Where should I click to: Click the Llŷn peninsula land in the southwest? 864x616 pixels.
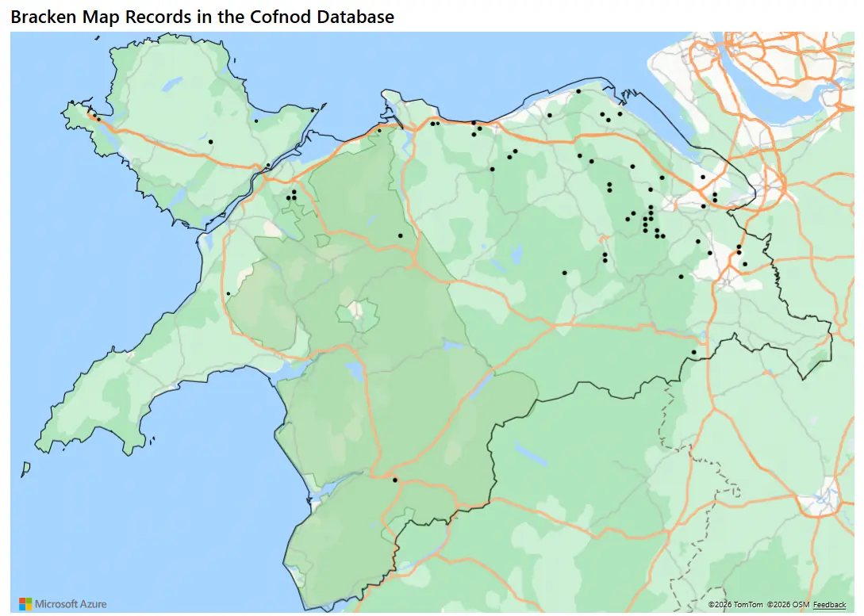pos(119,396)
